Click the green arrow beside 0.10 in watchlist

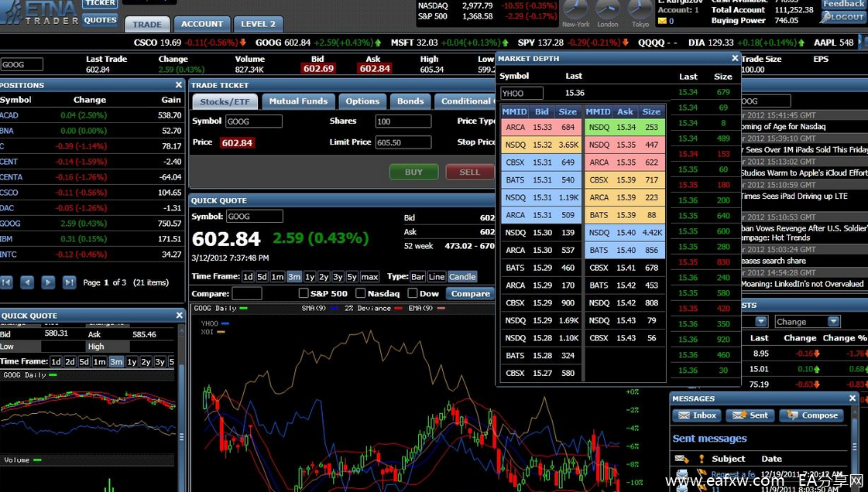click(817, 369)
